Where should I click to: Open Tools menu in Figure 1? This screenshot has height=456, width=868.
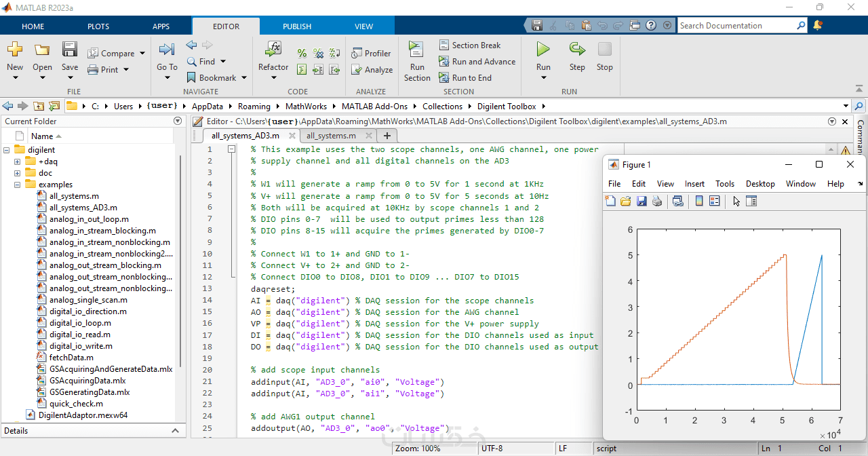tap(725, 184)
